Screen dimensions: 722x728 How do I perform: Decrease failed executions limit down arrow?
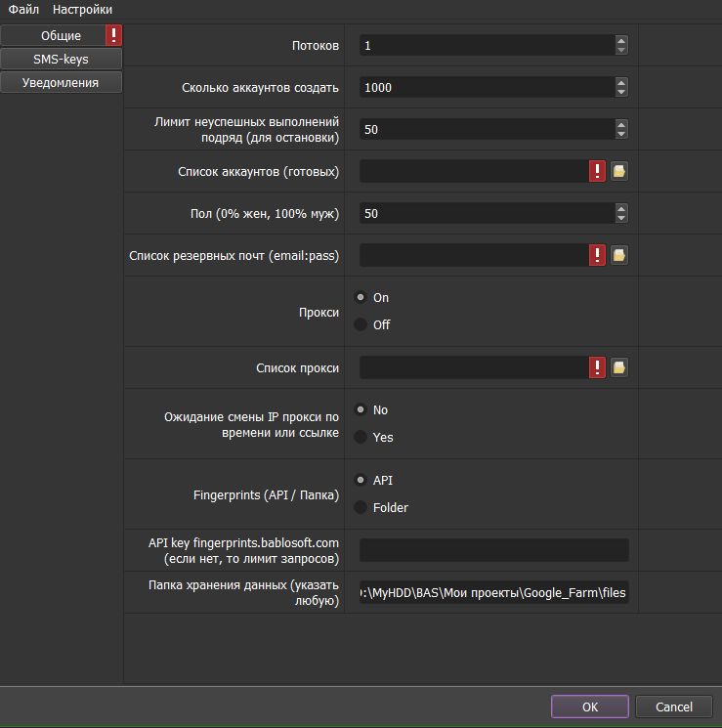pos(621,134)
